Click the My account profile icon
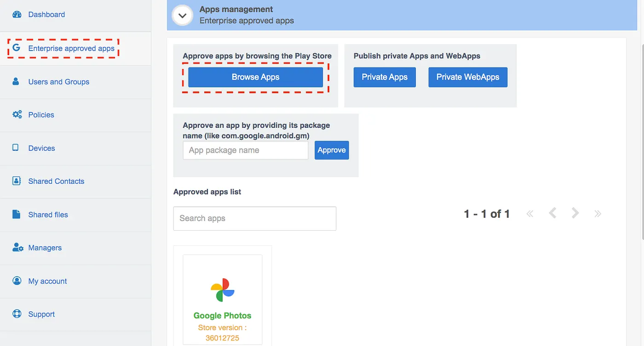This screenshot has height=346, width=644. click(17, 281)
